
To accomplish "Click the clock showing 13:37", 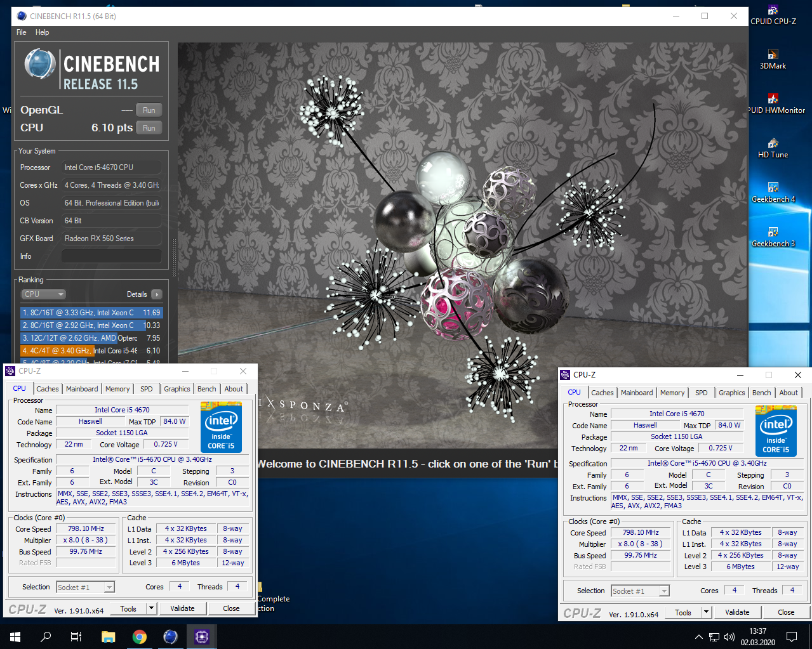I will click(x=757, y=631).
